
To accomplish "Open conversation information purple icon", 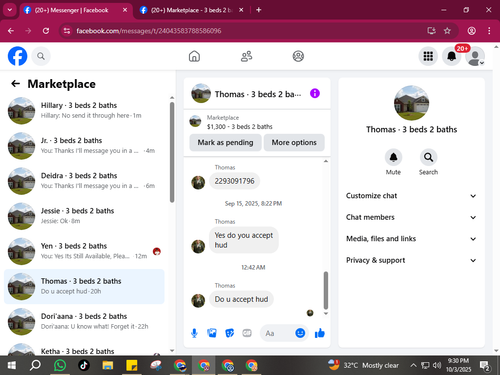I will [315, 93].
